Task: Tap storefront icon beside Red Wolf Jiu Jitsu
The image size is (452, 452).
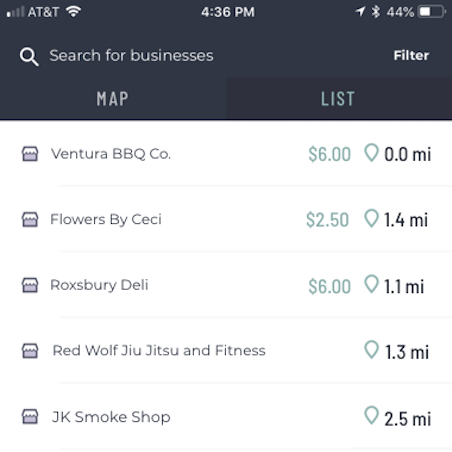Action: coord(30,351)
